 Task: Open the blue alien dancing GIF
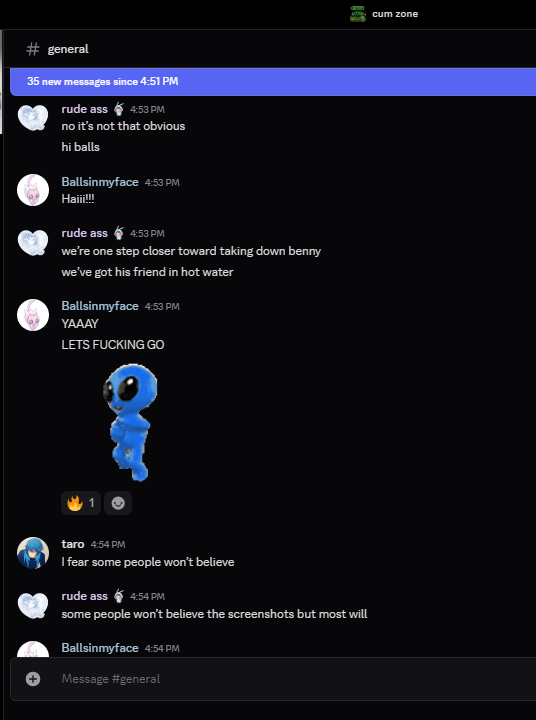tap(130, 422)
